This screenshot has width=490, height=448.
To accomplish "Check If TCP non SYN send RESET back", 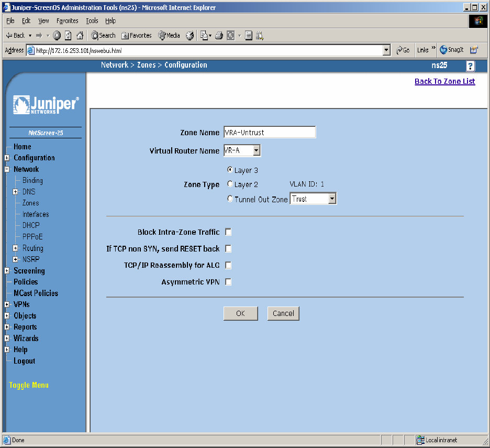I will (x=228, y=249).
